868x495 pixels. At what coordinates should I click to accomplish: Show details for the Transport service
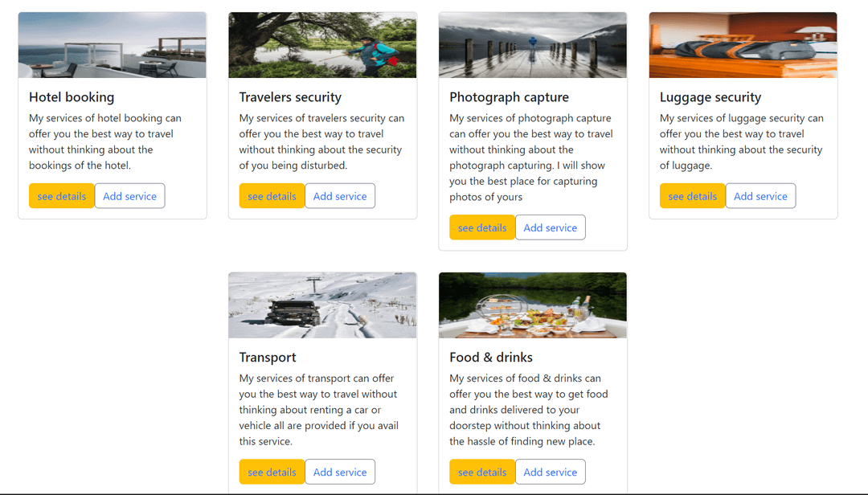272,472
